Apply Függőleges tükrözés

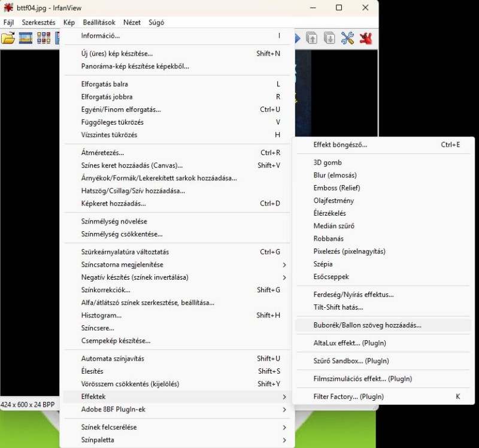coord(177,122)
